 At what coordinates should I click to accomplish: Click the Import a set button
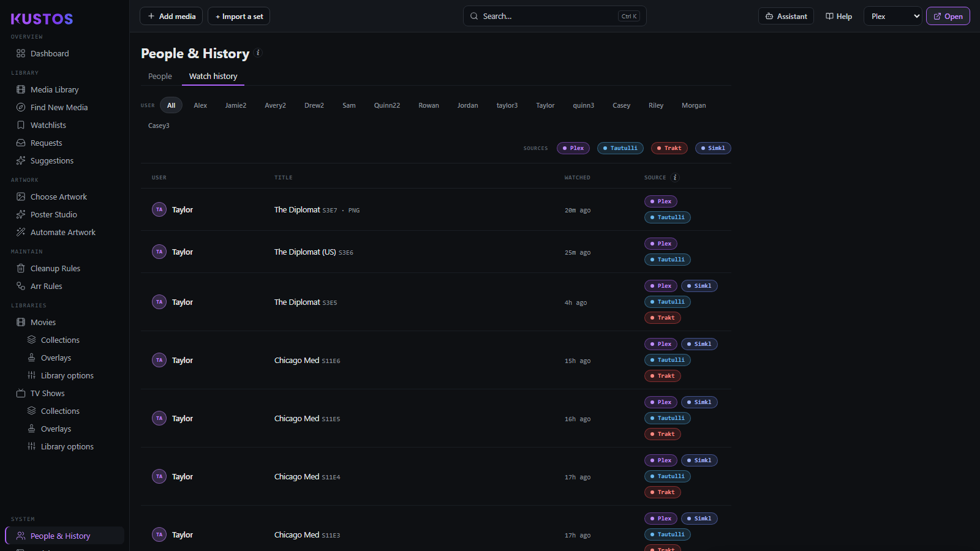[x=239, y=17]
